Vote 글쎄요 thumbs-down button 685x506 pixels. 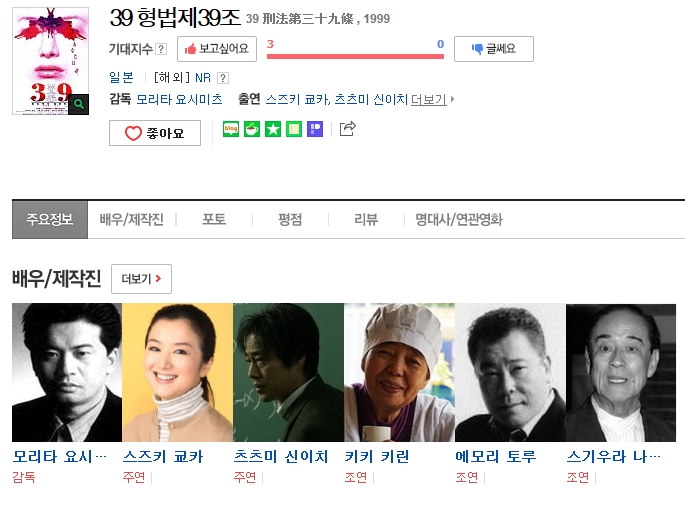(x=494, y=49)
